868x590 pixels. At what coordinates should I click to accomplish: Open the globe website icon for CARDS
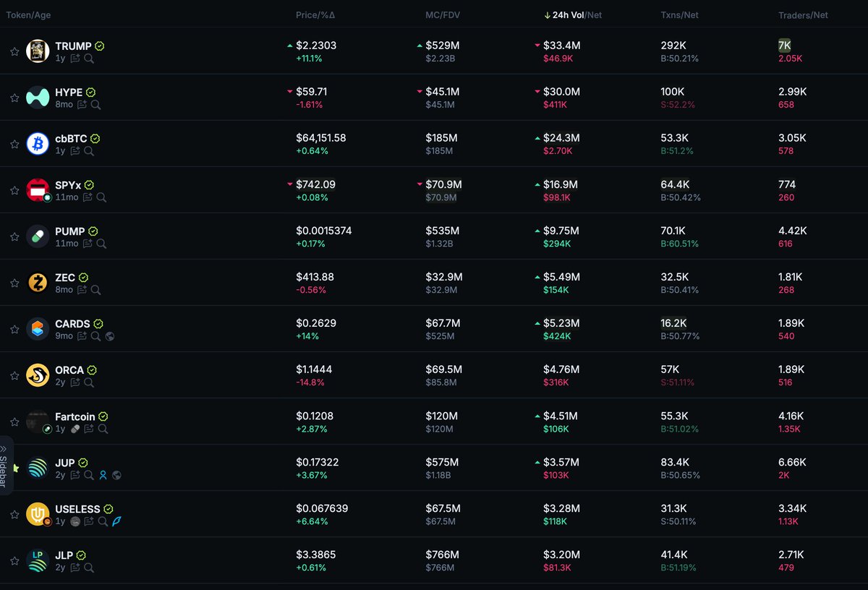tap(109, 336)
